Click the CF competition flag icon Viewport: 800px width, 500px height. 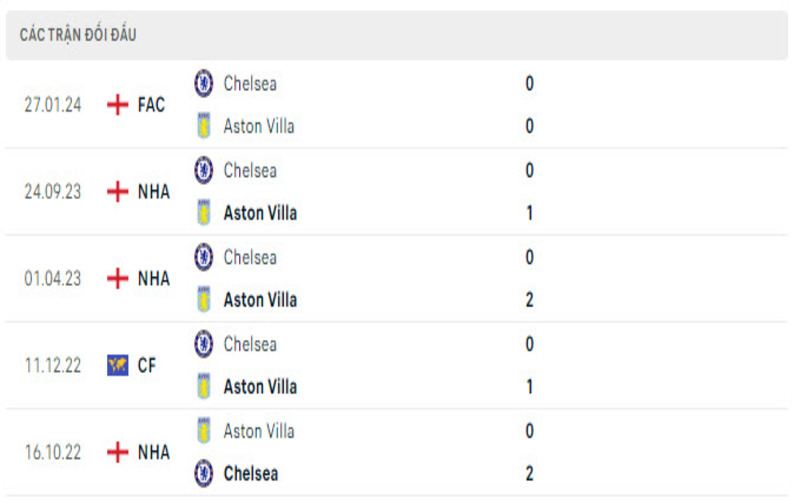tap(118, 365)
